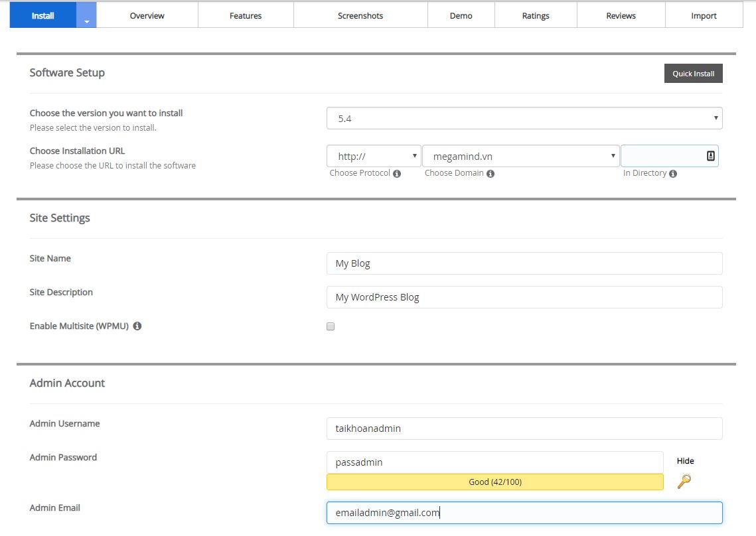Open the Screenshots tab
Screen dimensions: 756x536
[x=360, y=16]
